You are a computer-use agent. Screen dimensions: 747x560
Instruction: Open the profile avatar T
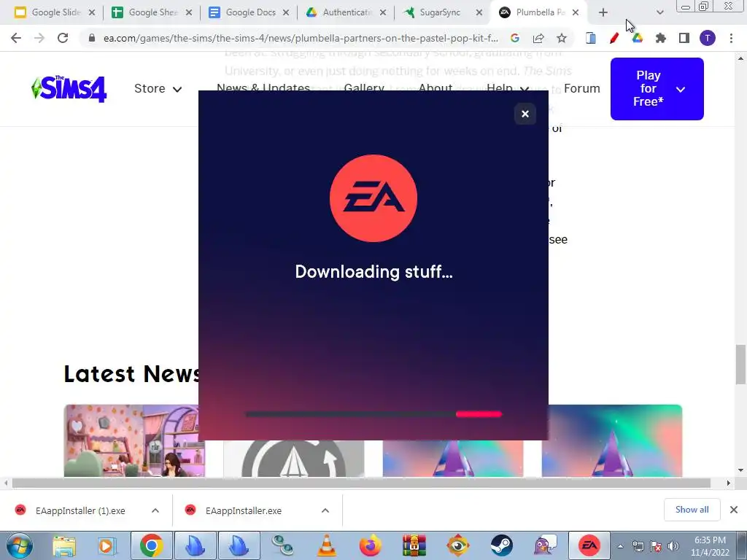coord(708,38)
